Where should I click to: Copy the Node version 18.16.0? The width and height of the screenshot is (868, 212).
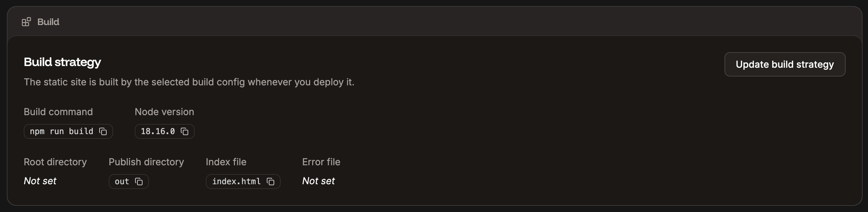pos(185,131)
